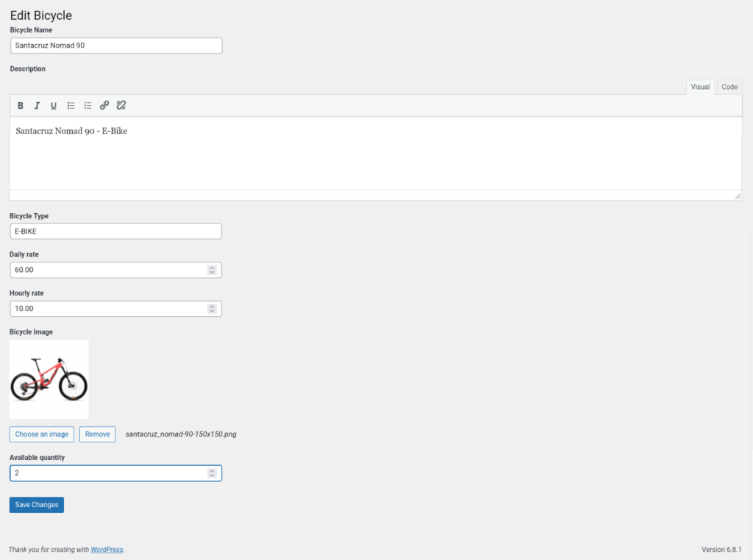Click the Choose an image button
Screen dimensions: 753x560
(42, 434)
